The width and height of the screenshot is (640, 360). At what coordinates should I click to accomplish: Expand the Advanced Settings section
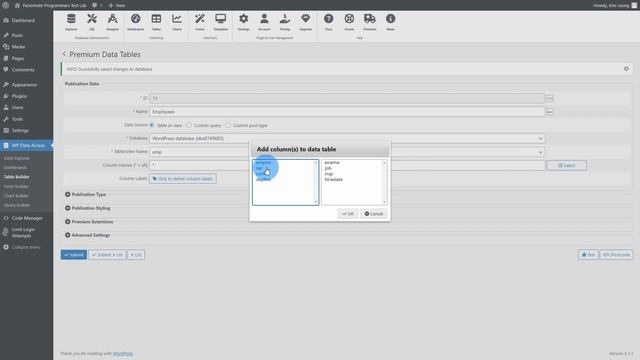87,235
